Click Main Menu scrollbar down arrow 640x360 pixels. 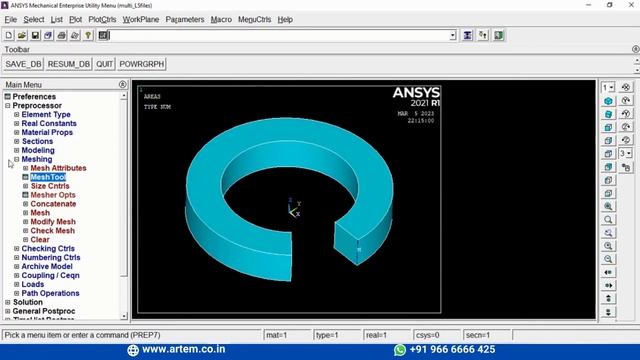[124, 316]
